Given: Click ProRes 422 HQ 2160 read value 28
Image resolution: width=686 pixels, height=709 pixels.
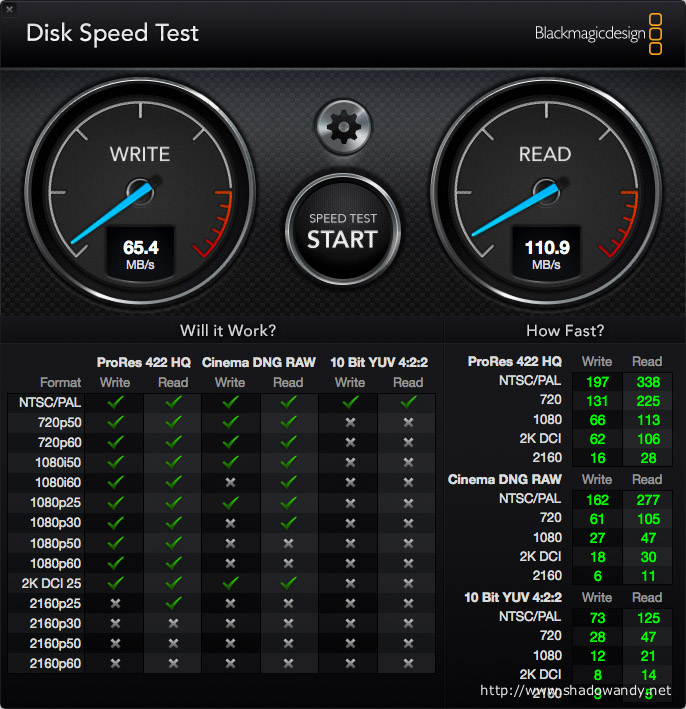Looking at the screenshot, I should (x=648, y=458).
